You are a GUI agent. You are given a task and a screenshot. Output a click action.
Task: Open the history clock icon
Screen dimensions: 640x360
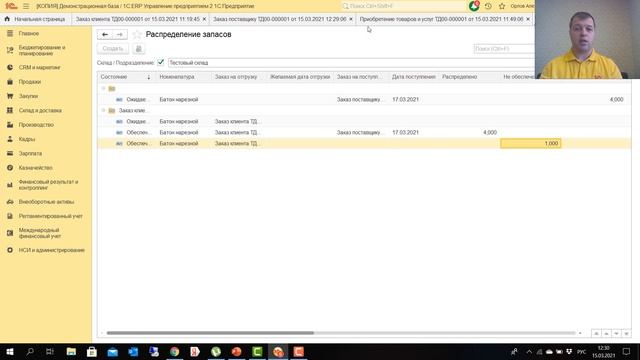coord(488,6)
